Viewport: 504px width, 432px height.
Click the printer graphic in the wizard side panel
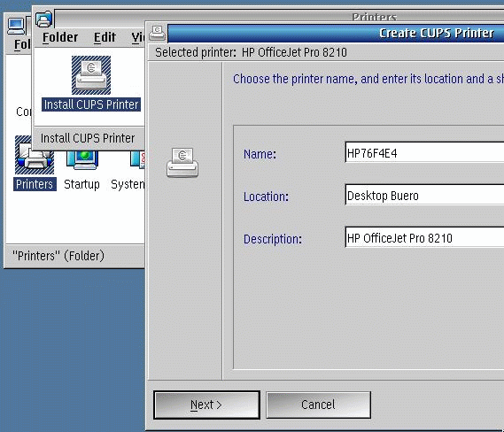click(x=182, y=162)
